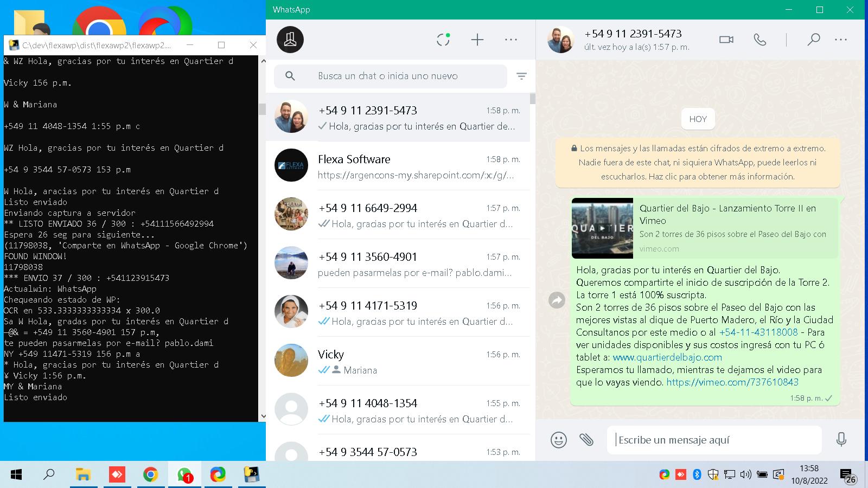Click the phone number +54-11-43118008 link
868x488 pixels.
click(758, 332)
